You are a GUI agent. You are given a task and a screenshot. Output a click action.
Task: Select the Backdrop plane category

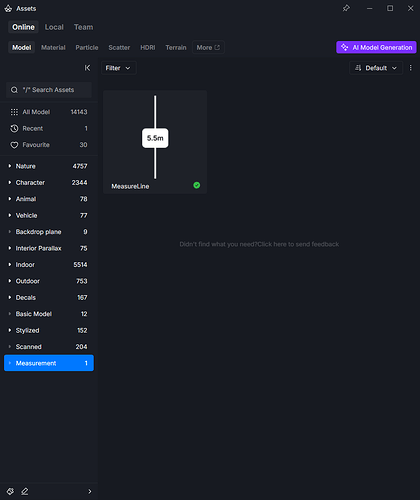[x=49, y=232]
